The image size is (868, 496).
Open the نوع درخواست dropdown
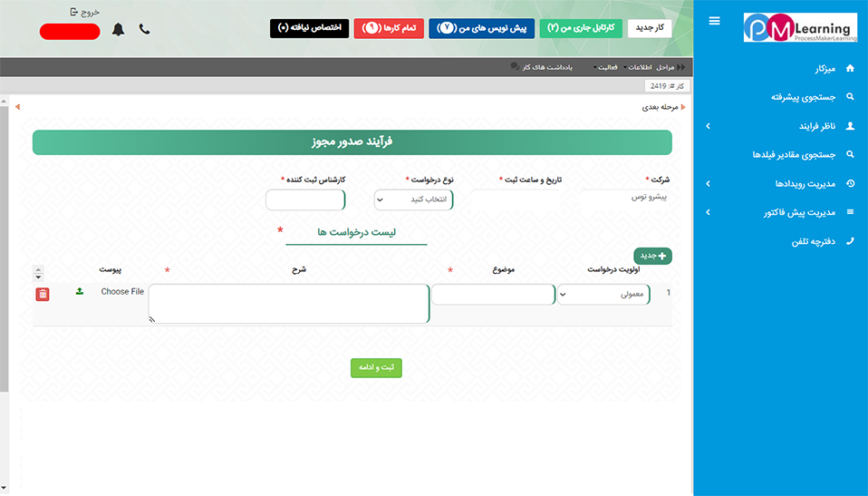(x=413, y=199)
